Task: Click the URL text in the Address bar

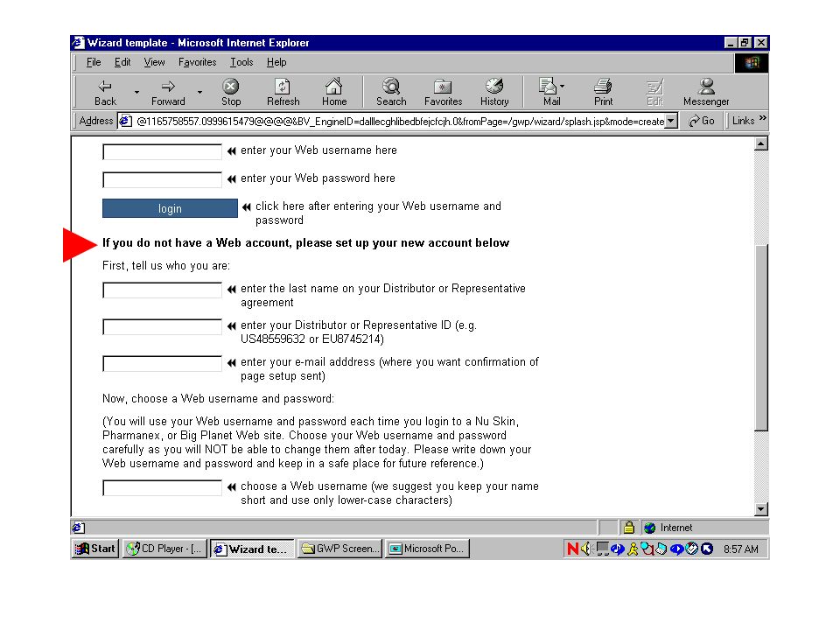Action: click(400, 122)
